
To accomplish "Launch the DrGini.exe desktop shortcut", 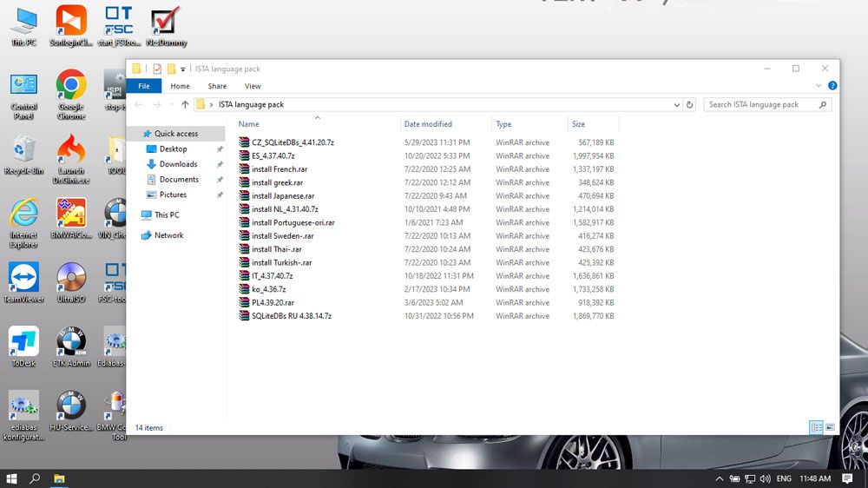I will click(71, 160).
